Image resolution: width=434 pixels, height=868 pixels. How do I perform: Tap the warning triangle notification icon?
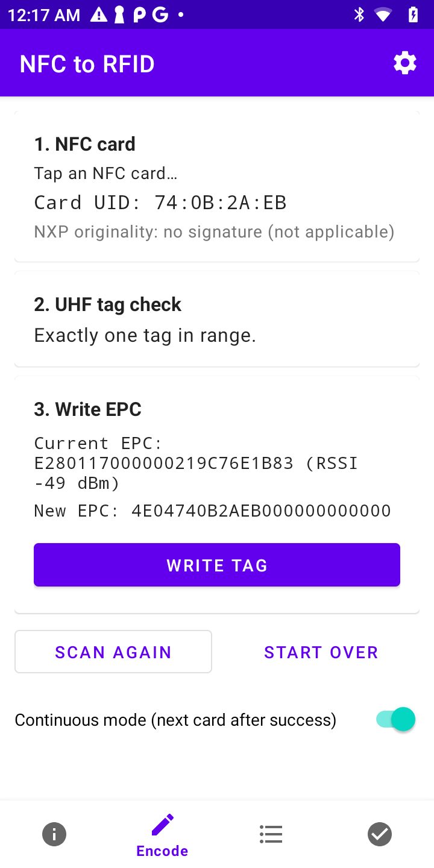pyautogui.click(x=99, y=15)
